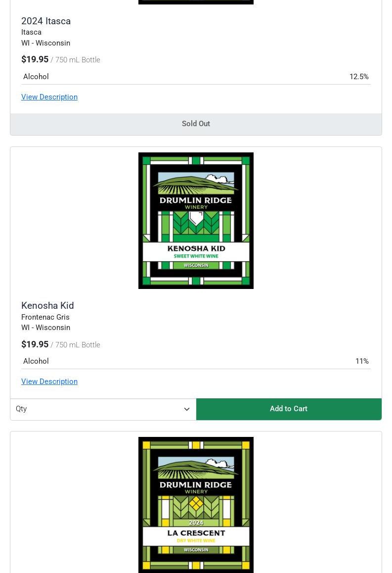Open View Description link for 2024 Itasca
This screenshot has width=392, height=573.
[49, 97]
